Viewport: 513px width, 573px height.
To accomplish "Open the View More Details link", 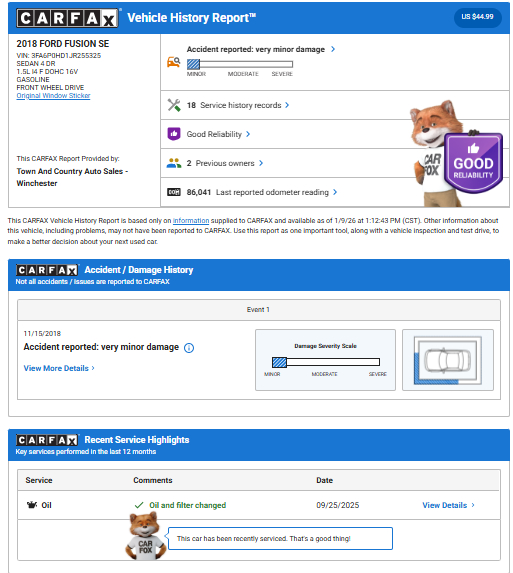I will (x=59, y=368).
